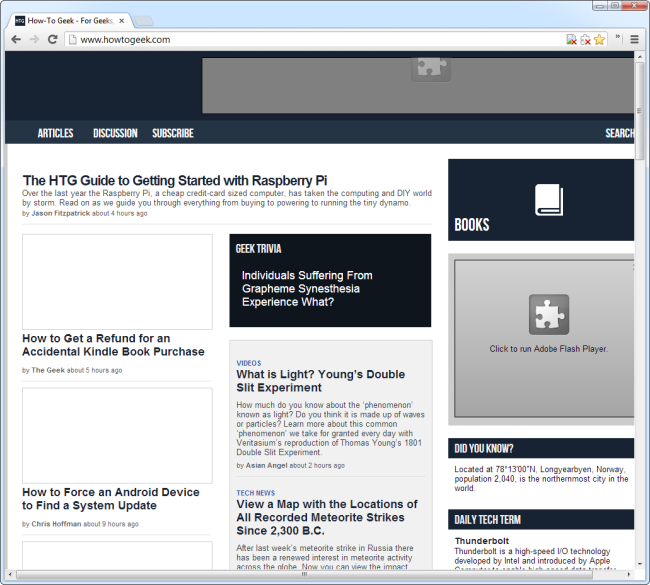
Task: Open the Grapheme Synesthesia trivia question
Action: pos(307,289)
